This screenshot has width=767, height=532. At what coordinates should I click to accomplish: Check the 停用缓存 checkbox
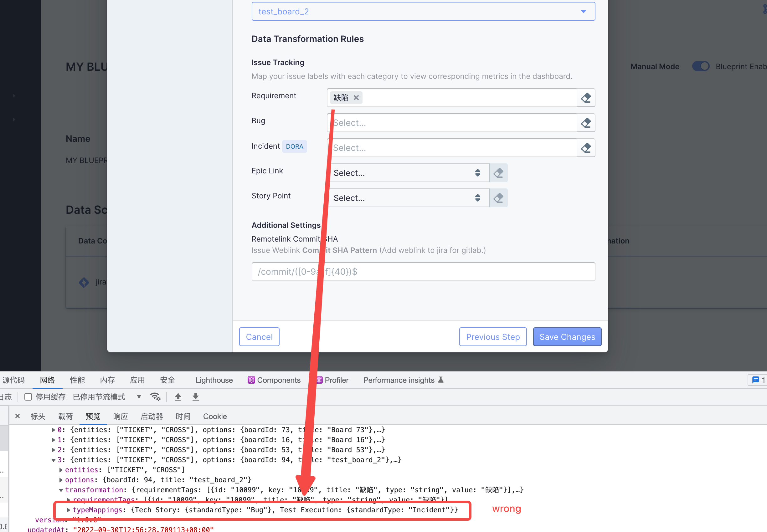(x=28, y=397)
